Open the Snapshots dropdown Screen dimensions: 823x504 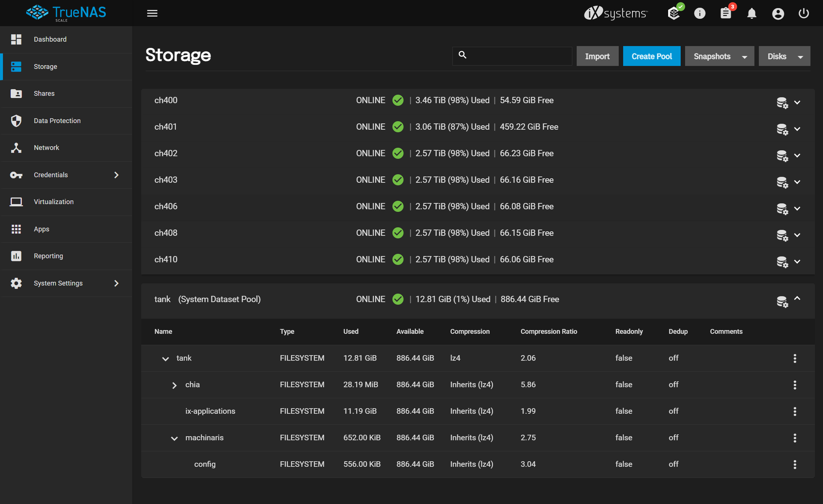719,56
